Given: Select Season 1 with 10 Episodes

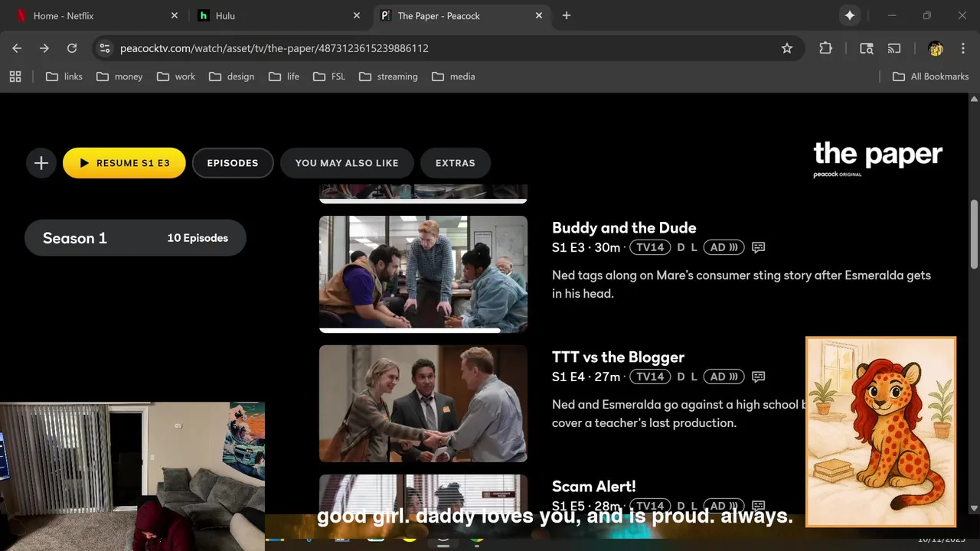Looking at the screenshot, I should pyautogui.click(x=136, y=238).
